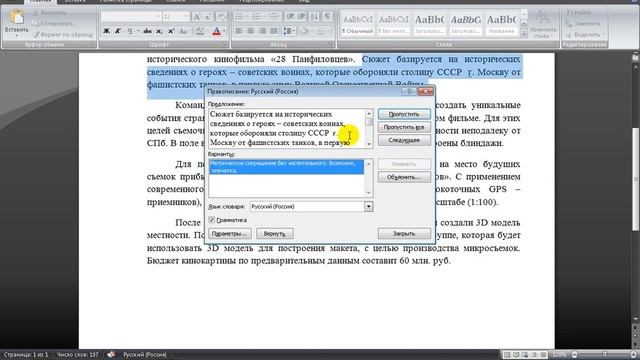
Task: Click the Change Case (Aa) icon
Action: (183, 31)
